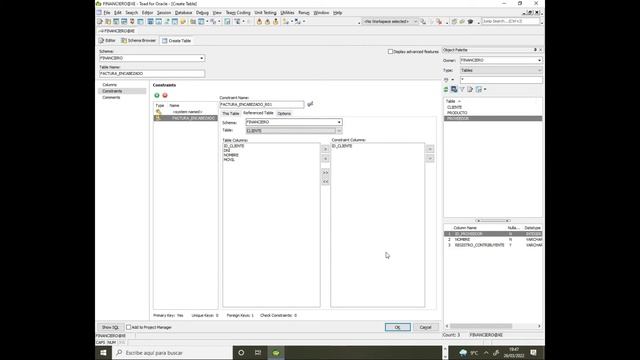Click Table Name input field
The height and width of the screenshot is (360, 640).
(x=152, y=73)
